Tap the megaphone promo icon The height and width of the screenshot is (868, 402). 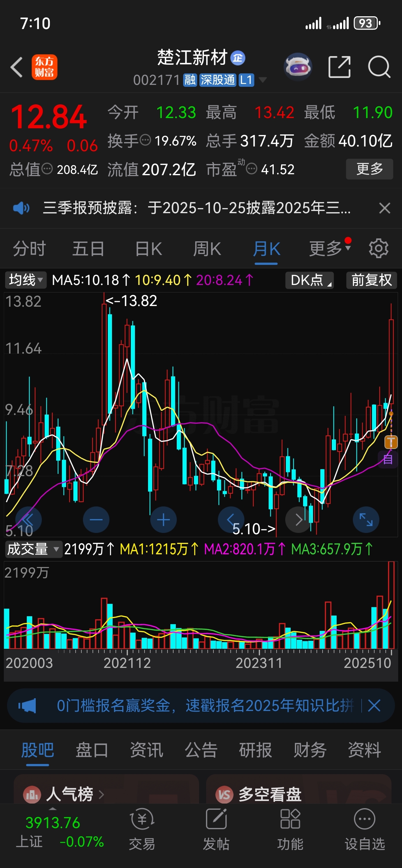(x=27, y=705)
